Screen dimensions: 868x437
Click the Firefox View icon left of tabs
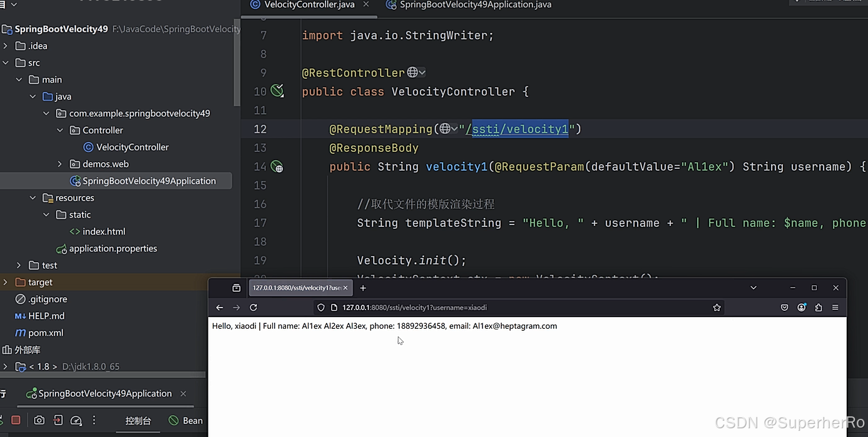236,288
